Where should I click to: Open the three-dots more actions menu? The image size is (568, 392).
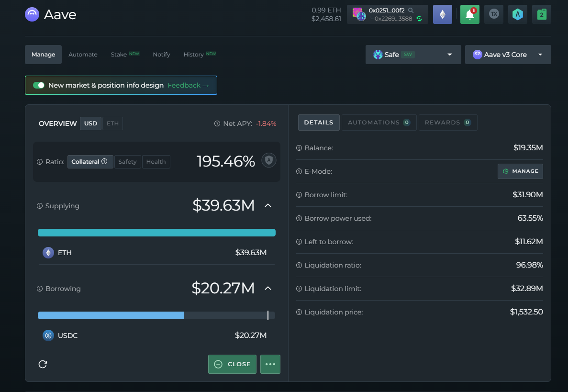pos(270,364)
